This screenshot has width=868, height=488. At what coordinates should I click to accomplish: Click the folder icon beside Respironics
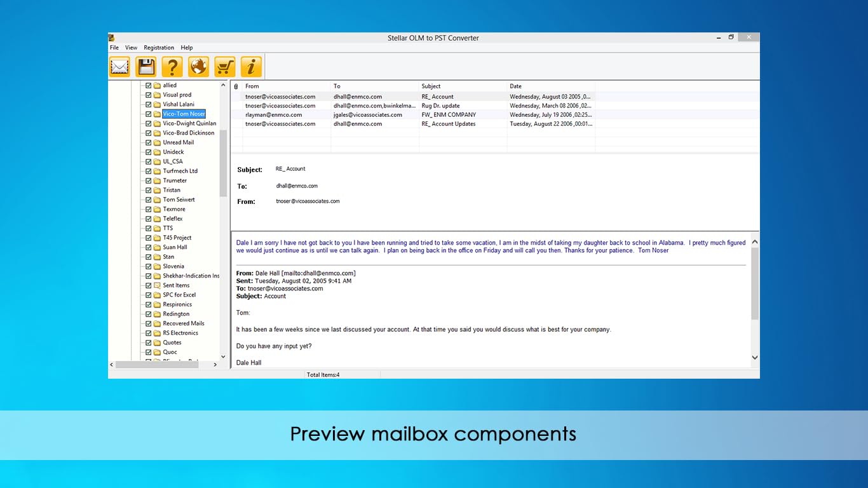tap(157, 304)
